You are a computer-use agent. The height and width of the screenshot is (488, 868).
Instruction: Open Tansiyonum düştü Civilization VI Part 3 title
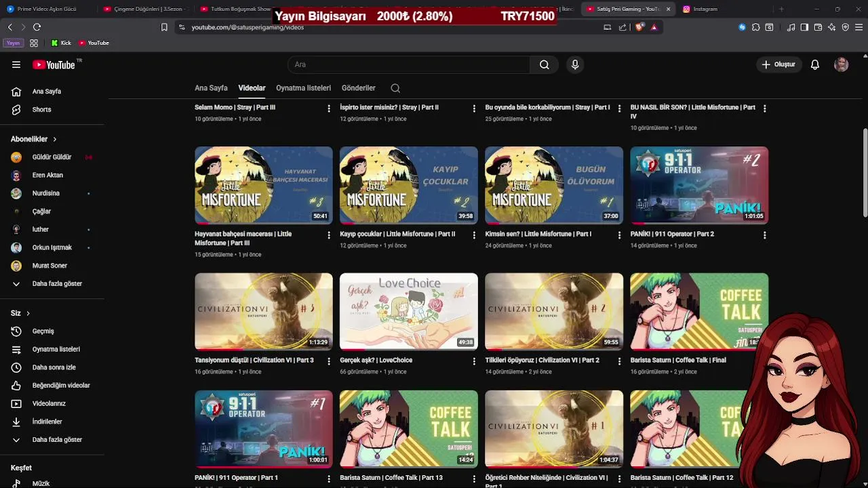pyautogui.click(x=254, y=360)
